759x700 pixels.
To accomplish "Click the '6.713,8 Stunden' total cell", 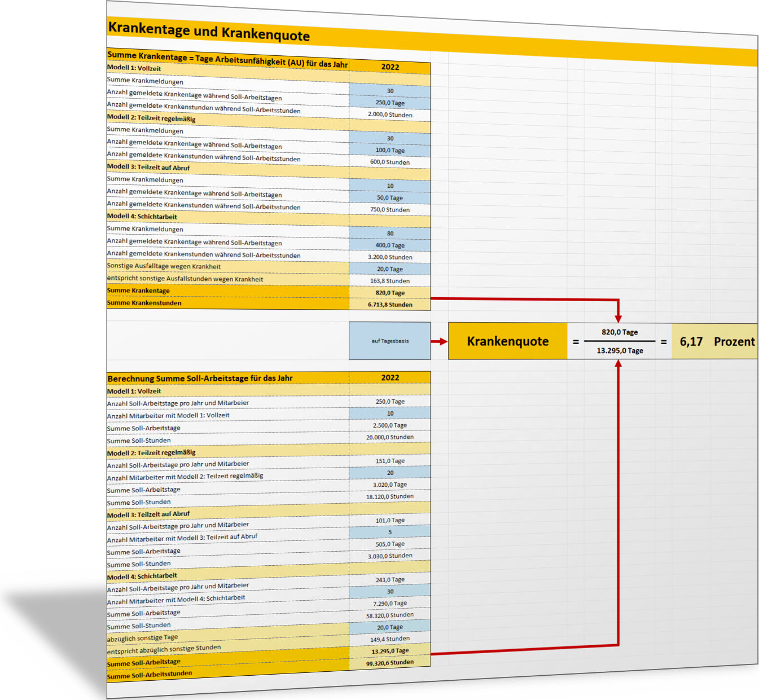I will coord(390,305).
